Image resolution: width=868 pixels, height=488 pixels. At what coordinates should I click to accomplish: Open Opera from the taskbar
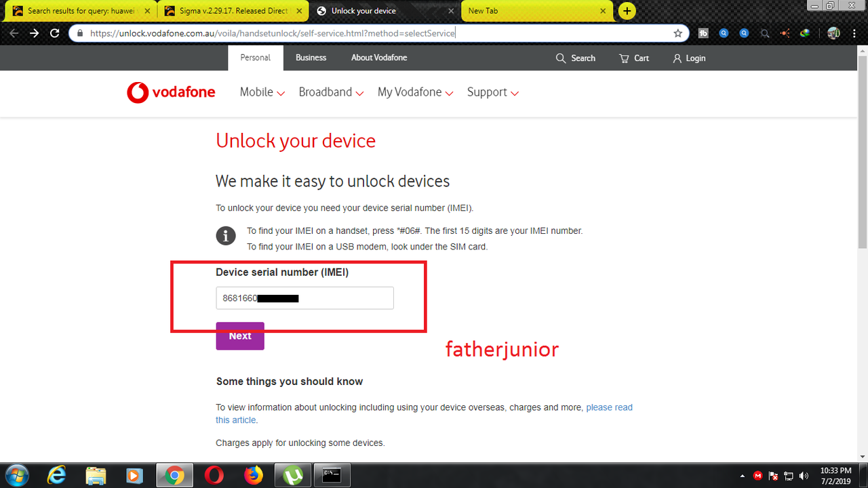(x=214, y=476)
